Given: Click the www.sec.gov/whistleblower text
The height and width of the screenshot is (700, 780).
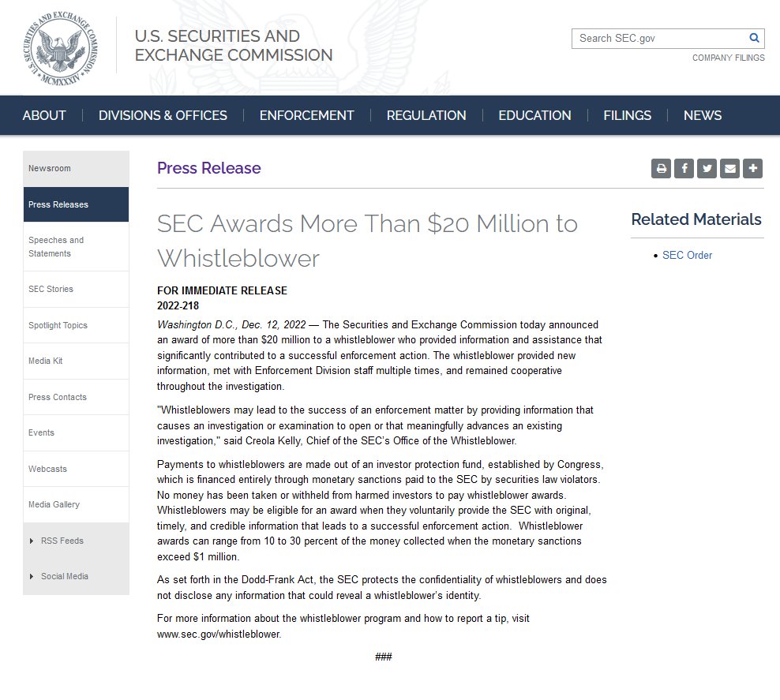Looking at the screenshot, I should pyautogui.click(x=219, y=634).
